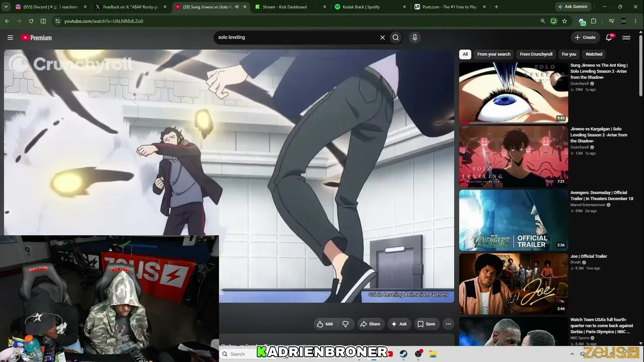644x362 pixels.
Task: Toggle the browser side panel icon
Action: point(43,21)
